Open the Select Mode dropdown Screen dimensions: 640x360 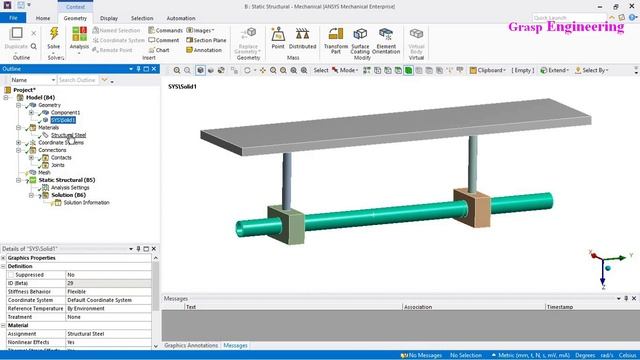(x=345, y=70)
